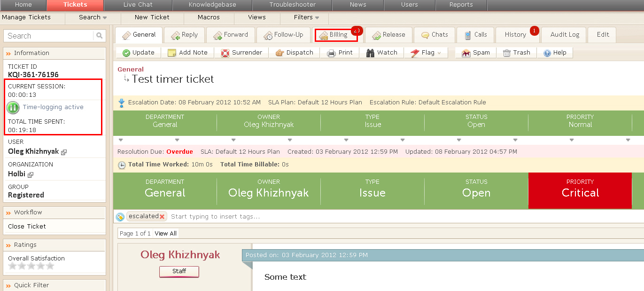Pause the active time-logging timer

[13, 107]
